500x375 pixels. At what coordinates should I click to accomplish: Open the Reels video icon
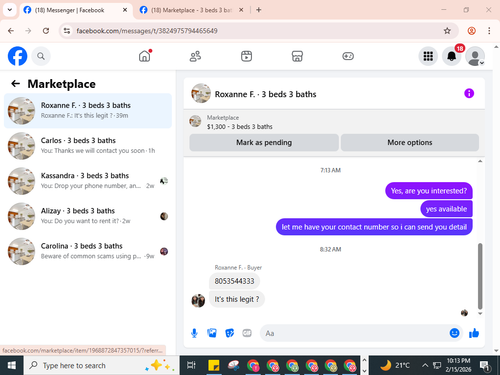coord(246,56)
